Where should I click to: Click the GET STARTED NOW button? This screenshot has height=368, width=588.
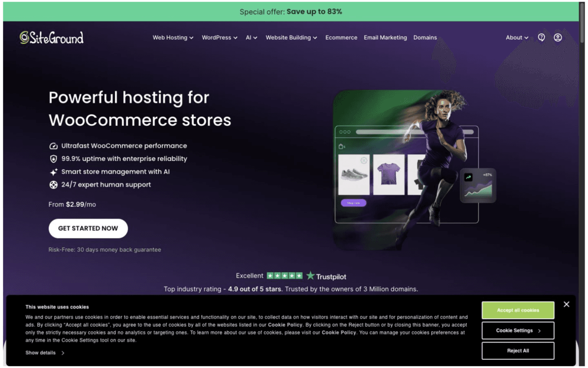[88, 229]
